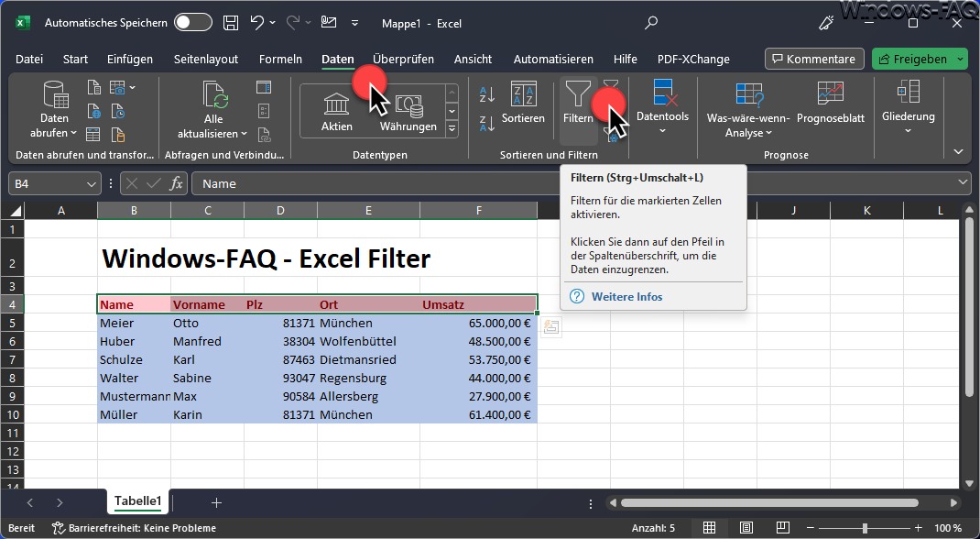Switch to the Formeln tab
The width and height of the screenshot is (980, 539).
point(280,60)
